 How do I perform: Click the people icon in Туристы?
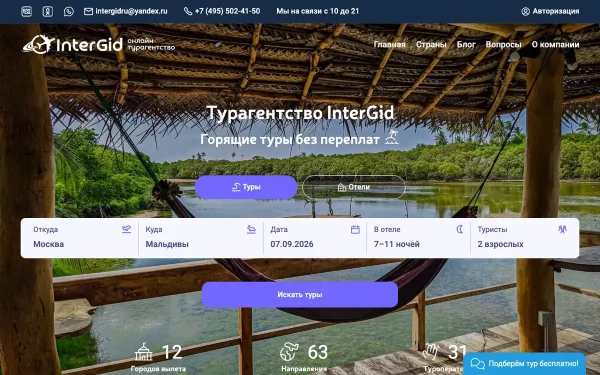pos(562,229)
